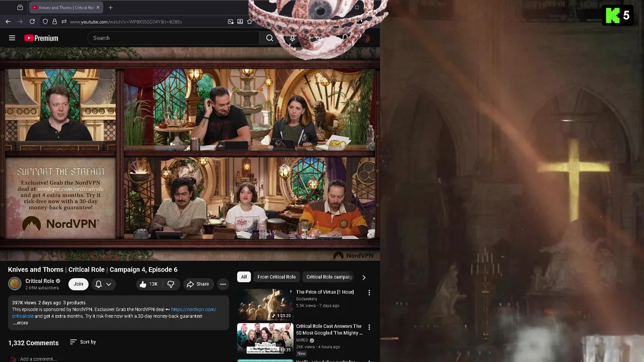Click the Add a comment field
The width and height of the screenshot is (644, 362).
click(x=38, y=359)
